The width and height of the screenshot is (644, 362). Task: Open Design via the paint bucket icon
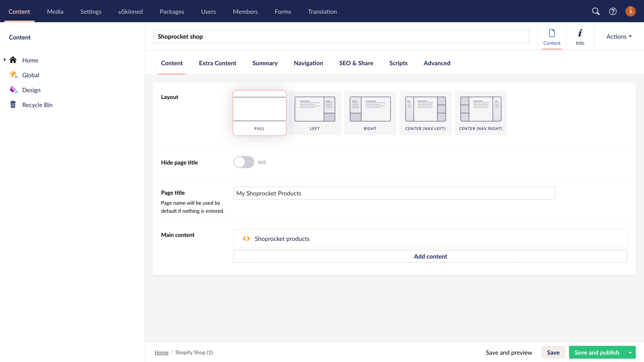click(x=13, y=89)
